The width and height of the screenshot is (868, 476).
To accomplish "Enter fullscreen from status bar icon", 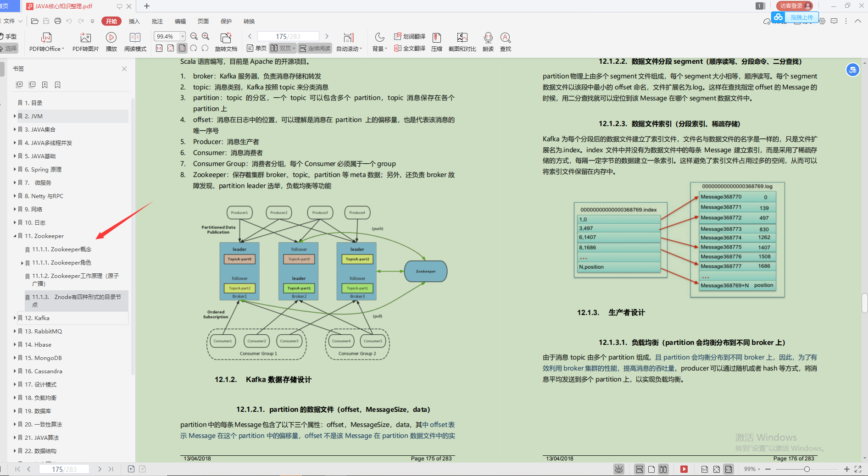I will coord(858,469).
